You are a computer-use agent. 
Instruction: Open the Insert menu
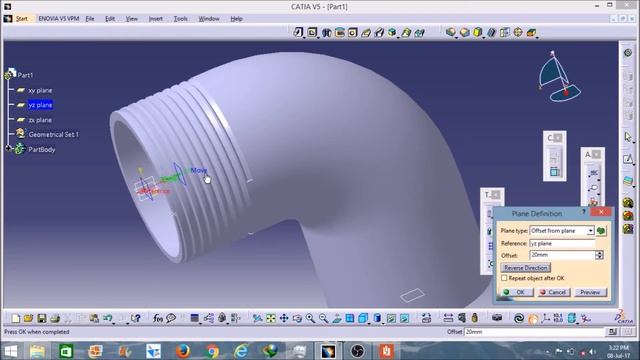156,19
